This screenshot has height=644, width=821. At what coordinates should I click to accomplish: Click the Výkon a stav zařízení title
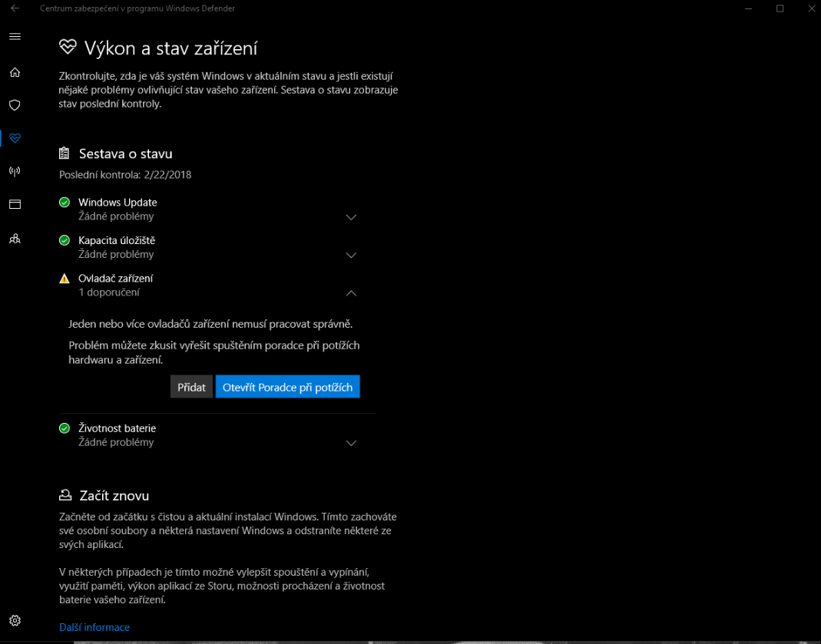coord(170,48)
